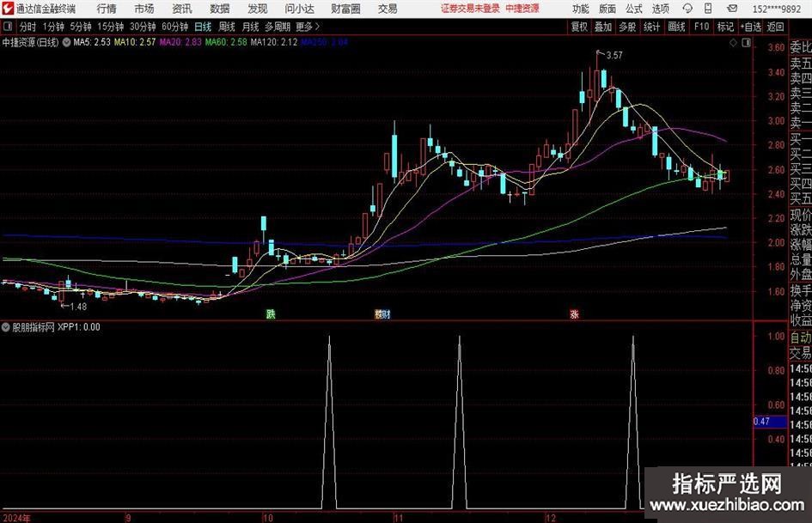812x523 pixels.
Task: Click the 3.57 high price label
Action: [614, 56]
